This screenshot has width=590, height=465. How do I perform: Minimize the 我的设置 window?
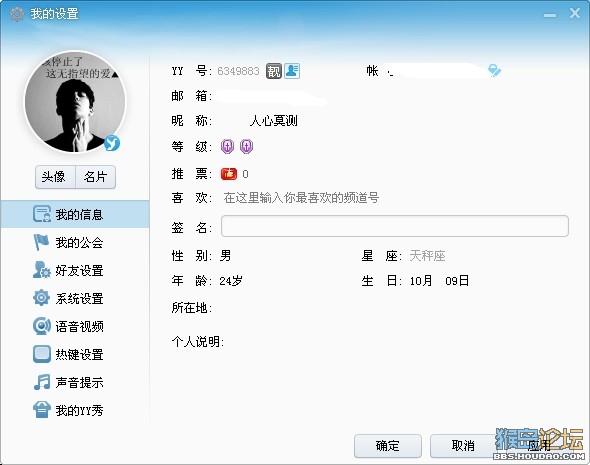click(550, 15)
